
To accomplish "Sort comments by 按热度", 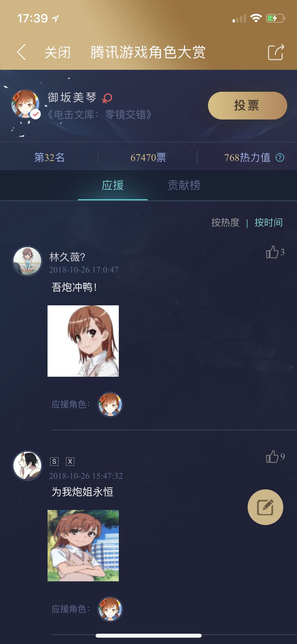I will pyautogui.click(x=225, y=223).
